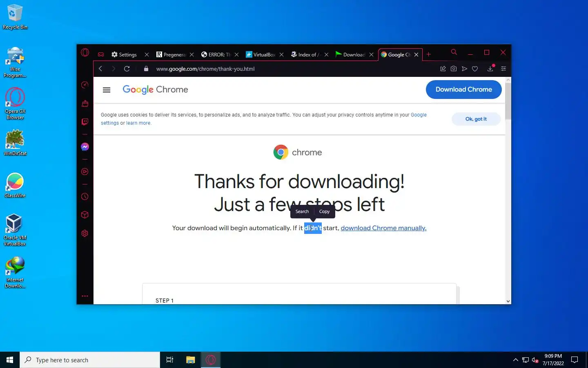Open sidebar Settings gear icon

85,233
